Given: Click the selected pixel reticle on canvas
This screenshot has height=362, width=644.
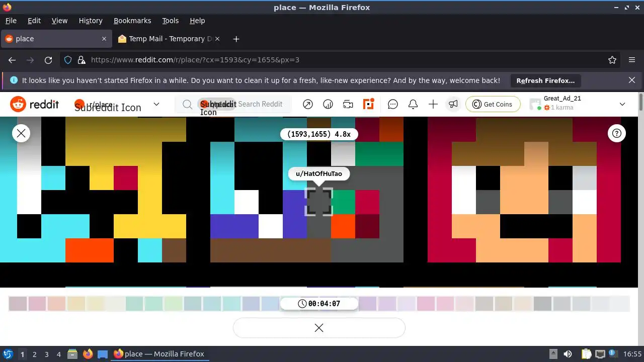Looking at the screenshot, I should 319,202.
